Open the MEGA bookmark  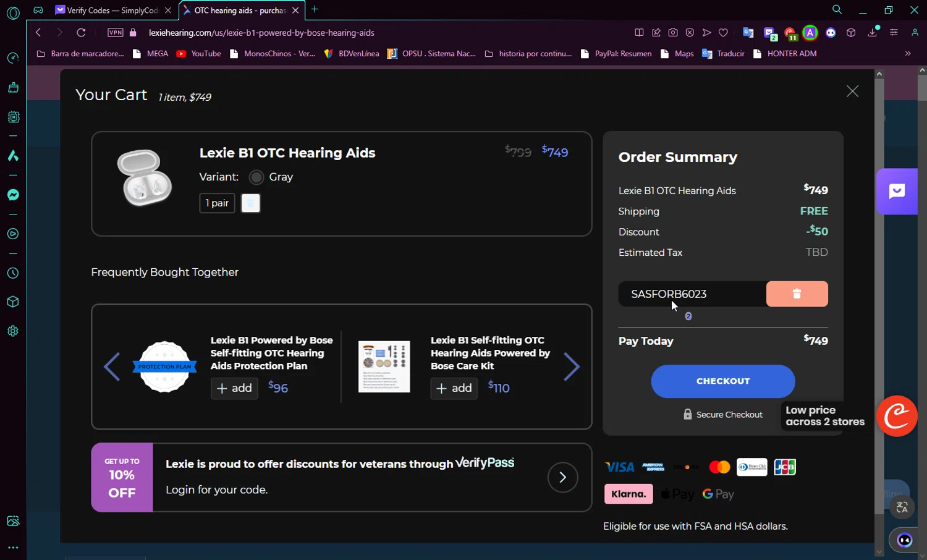coord(151,54)
